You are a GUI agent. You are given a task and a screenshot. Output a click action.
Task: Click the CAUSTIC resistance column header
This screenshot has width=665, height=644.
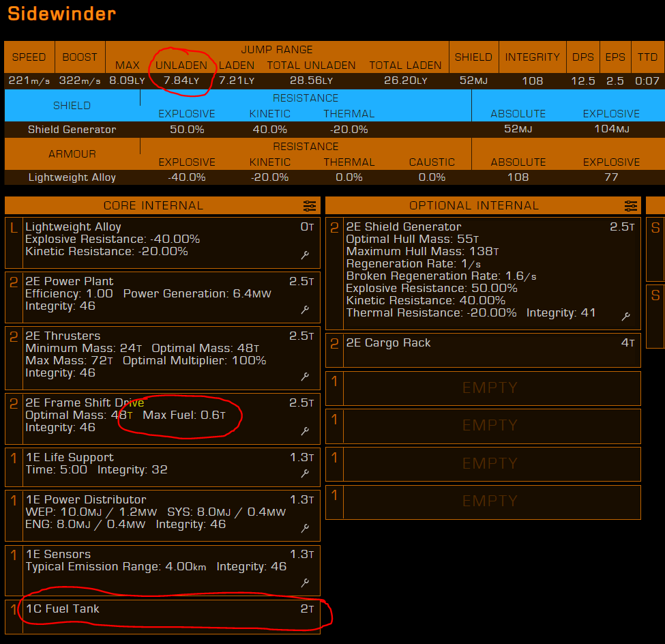pos(432,162)
